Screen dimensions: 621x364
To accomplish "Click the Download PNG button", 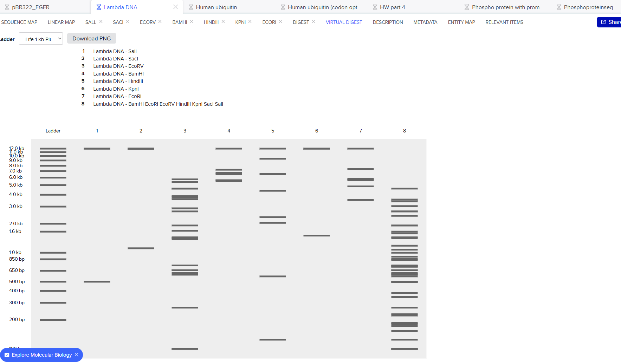I will pos(91,39).
